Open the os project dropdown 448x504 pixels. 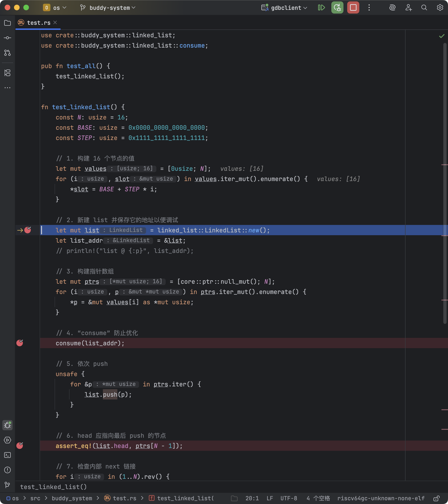(x=55, y=8)
